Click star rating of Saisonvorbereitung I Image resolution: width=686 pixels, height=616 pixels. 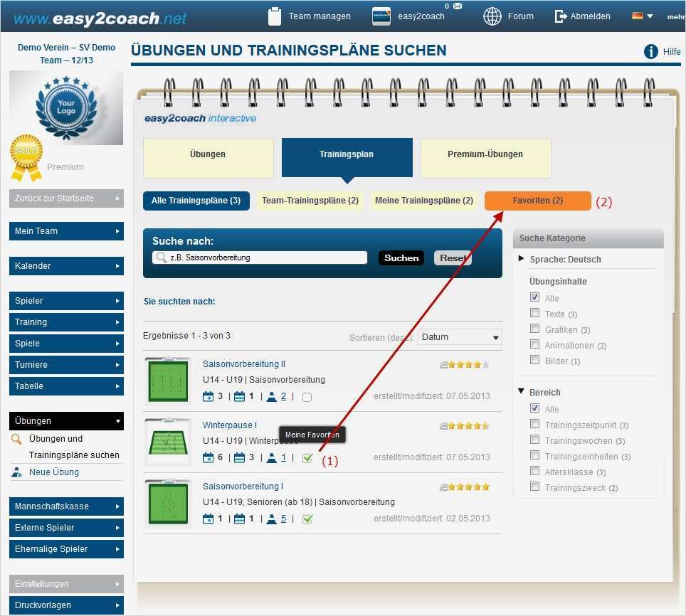click(x=468, y=487)
